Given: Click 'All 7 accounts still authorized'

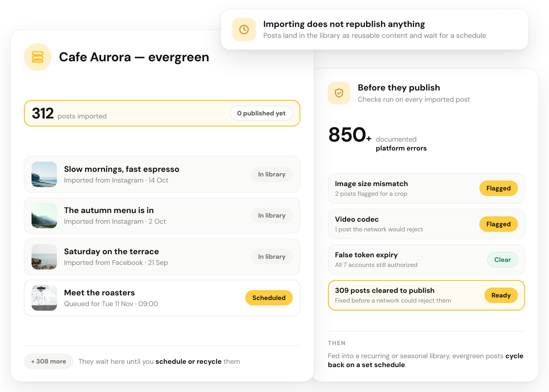Looking at the screenshot, I should [376, 265].
